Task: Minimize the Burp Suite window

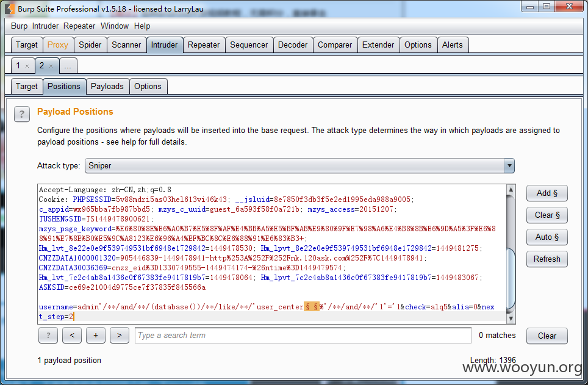Action: click(530, 6)
